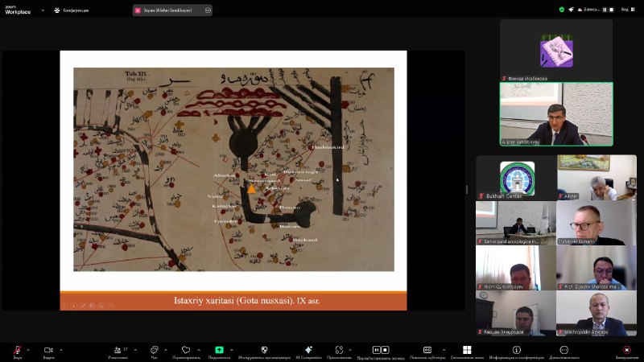
Task: Click the orange triangle marker on map
Action: (x=251, y=188)
